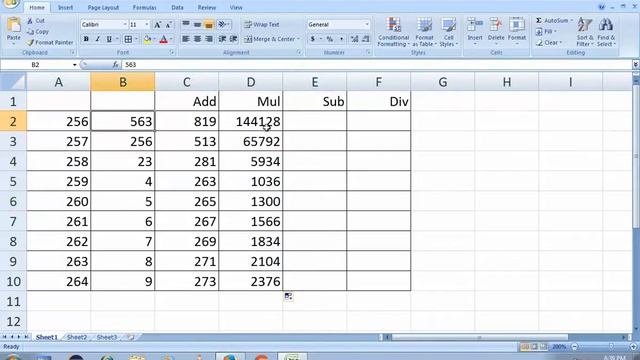Open the Review tab
This screenshot has width=640, height=360.
point(207,8)
